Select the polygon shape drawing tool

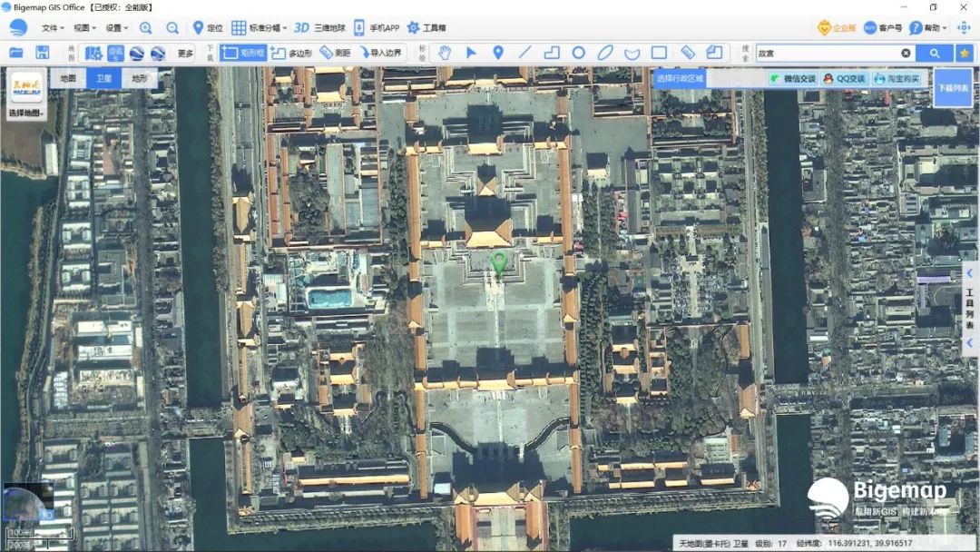552,53
